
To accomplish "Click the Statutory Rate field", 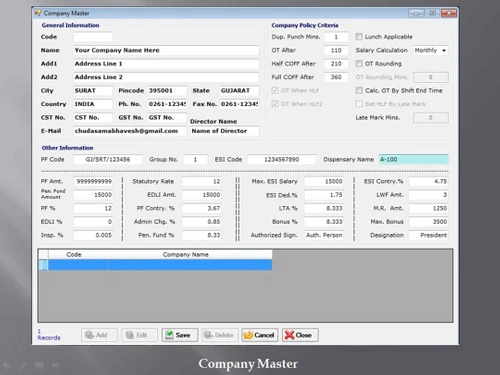I will point(202,181).
